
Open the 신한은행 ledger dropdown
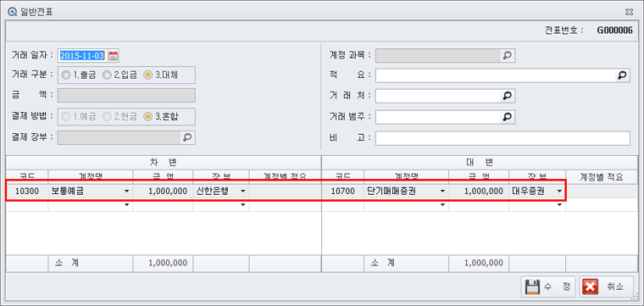tap(242, 191)
